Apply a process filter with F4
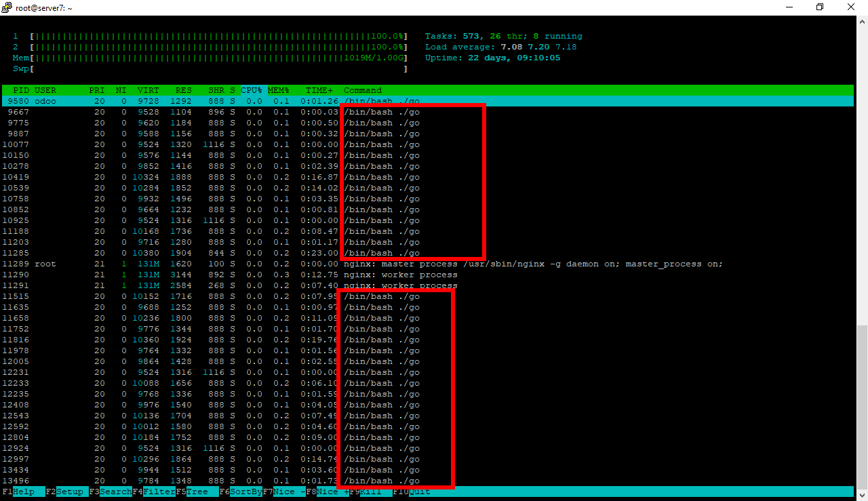Image resolution: width=868 pixels, height=501 pixels. pos(153,492)
